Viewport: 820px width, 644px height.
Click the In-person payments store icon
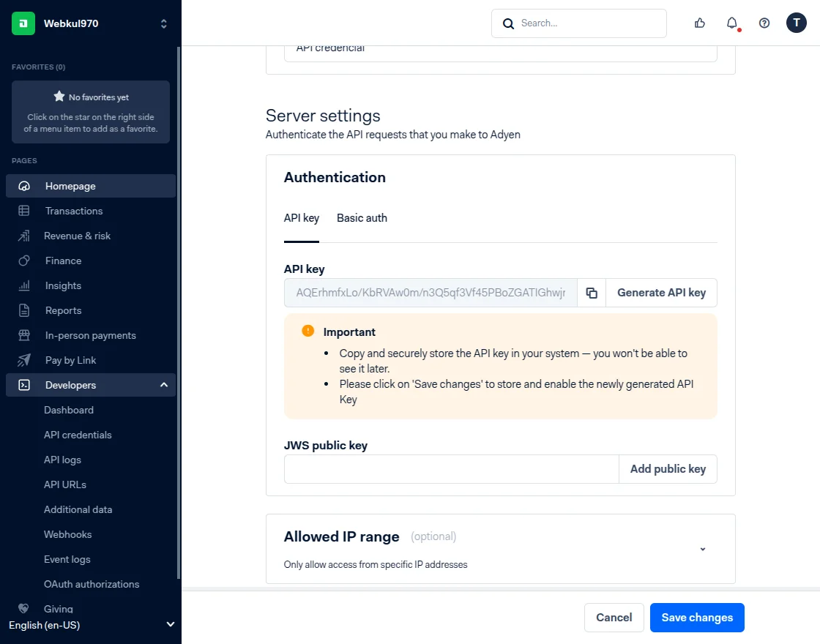tap(24, 335)
